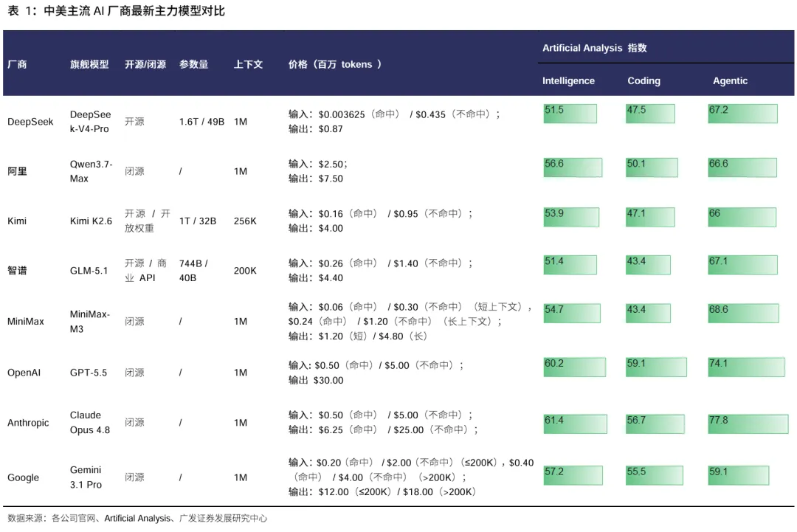Click the Qwen Agentic bar 66.6
Image resolution: width=797 pixels, height=532 pixels.
742,167
